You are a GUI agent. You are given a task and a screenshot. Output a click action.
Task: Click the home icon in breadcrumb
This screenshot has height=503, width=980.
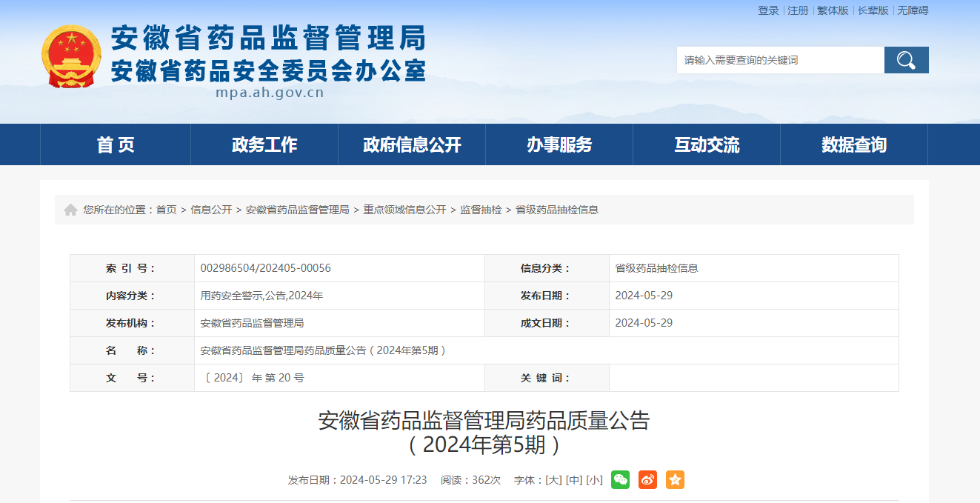click(70, 210)
